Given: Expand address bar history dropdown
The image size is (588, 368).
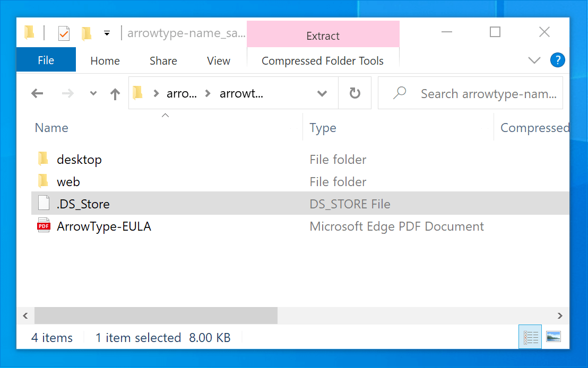Looking at the screenshot, I should (322, 93).
